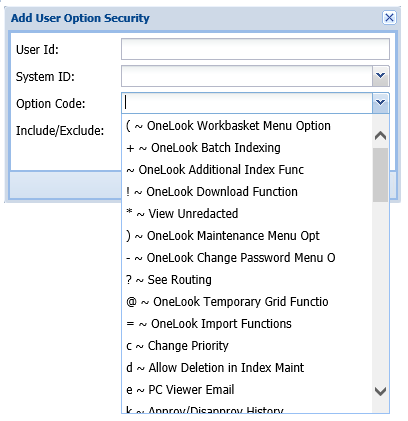Open the System ID dropdown arrow
This screenshot has width=408, height=421.
tap(380, 76)
